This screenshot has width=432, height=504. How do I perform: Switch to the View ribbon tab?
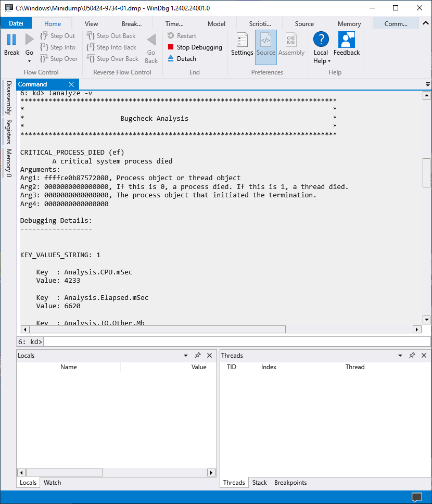click(91, 24)
